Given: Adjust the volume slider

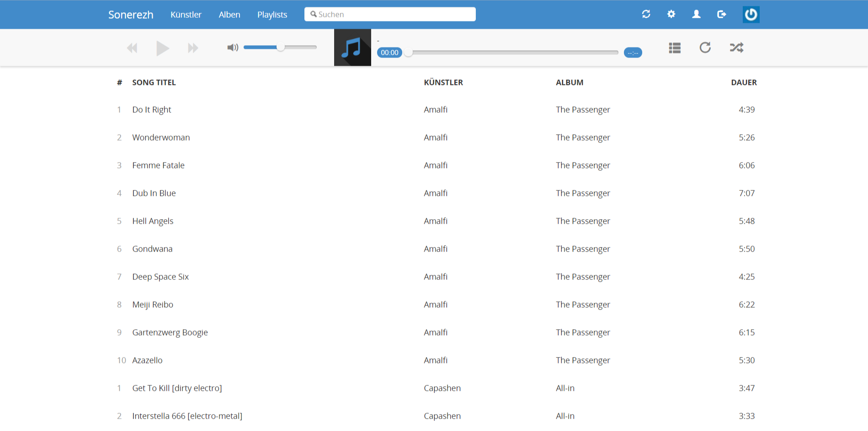Looking at the screenshot, I should click(x=280, y=47).
